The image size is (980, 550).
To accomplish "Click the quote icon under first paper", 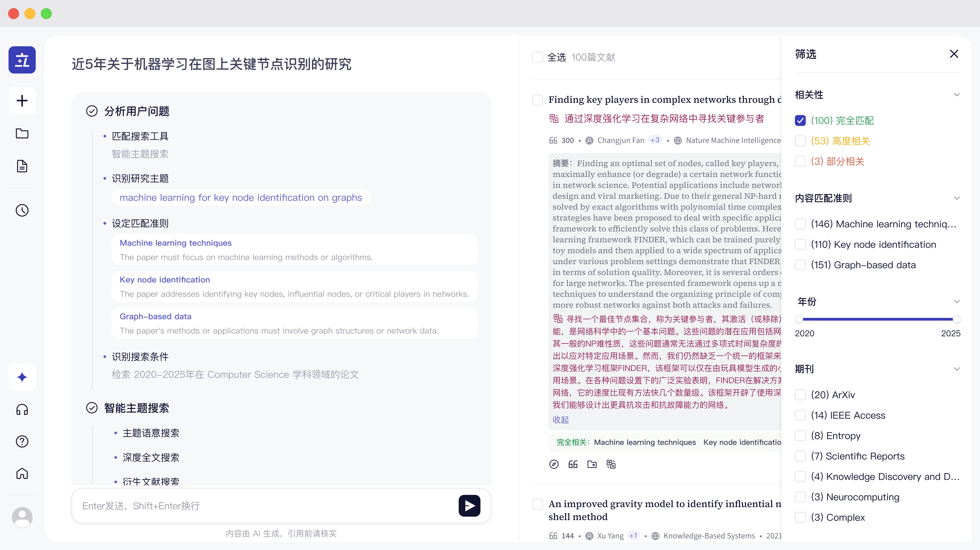I will pyautogui.click(x=573, y=464).
